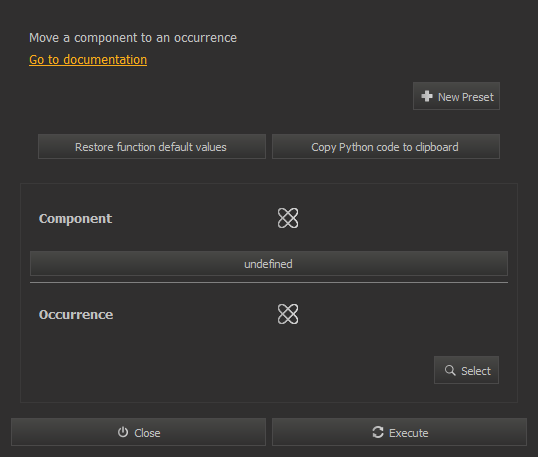Viewport: 538px width, 457px height.
Task: Click the power icon on Close
Action: tap(123, 432)
